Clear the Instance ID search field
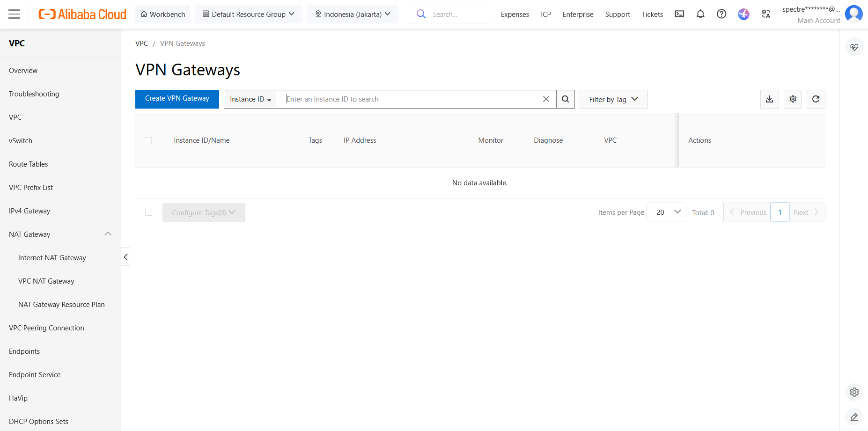 546,99
